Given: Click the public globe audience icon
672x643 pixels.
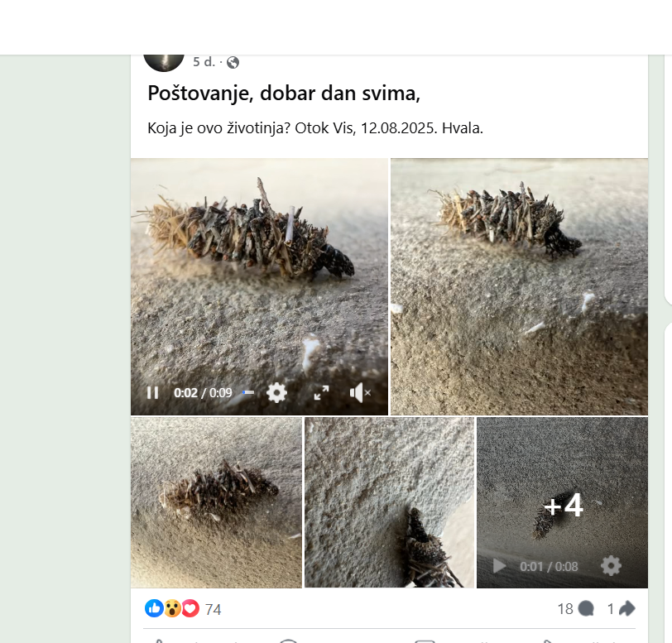Looking at the screenshot, I should (233, 62).
